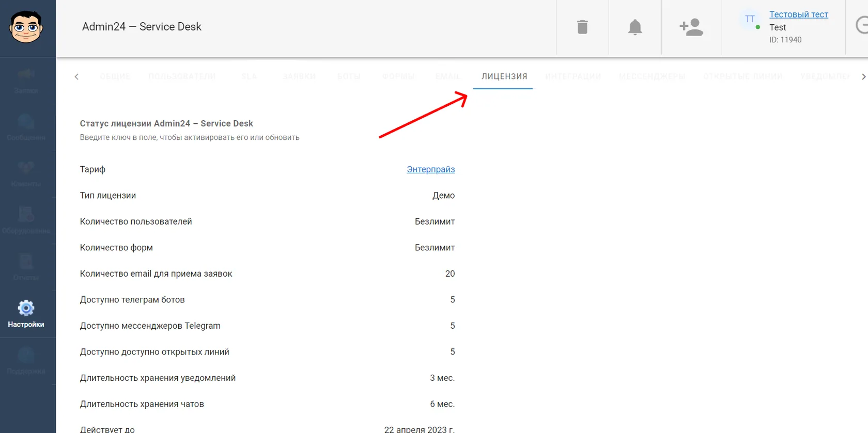Image resolution: width=868 pixels, height=433 pixels.
Task: Open the notifications bell
Action: (x=635, y=27)
